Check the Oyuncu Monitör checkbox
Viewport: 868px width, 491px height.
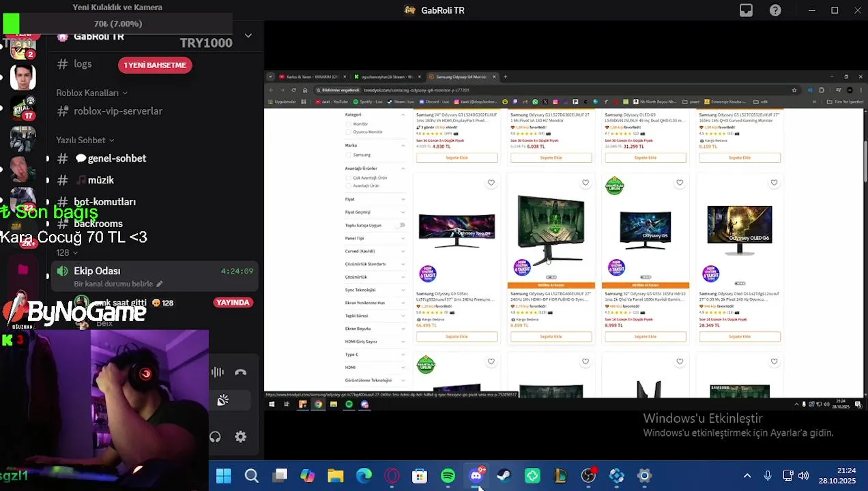click(348, 132)
